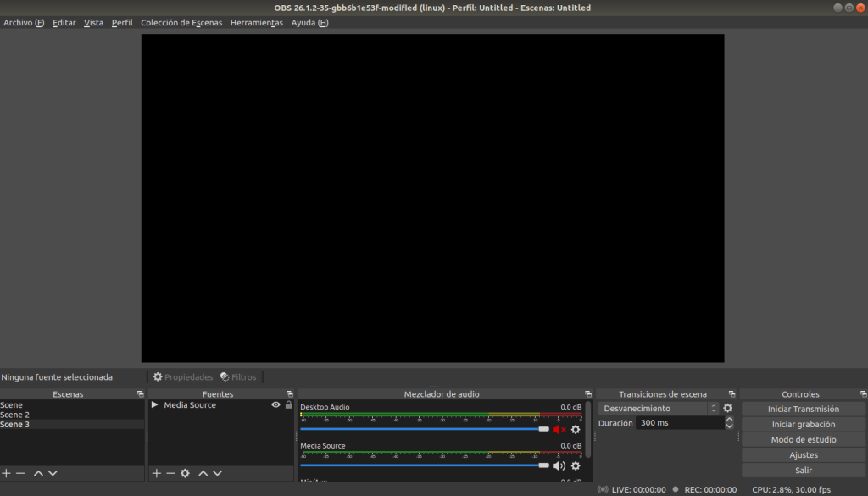Remove the selected source in the Fuentes panel
The image size is (868, 496).
tap(170, 473)
